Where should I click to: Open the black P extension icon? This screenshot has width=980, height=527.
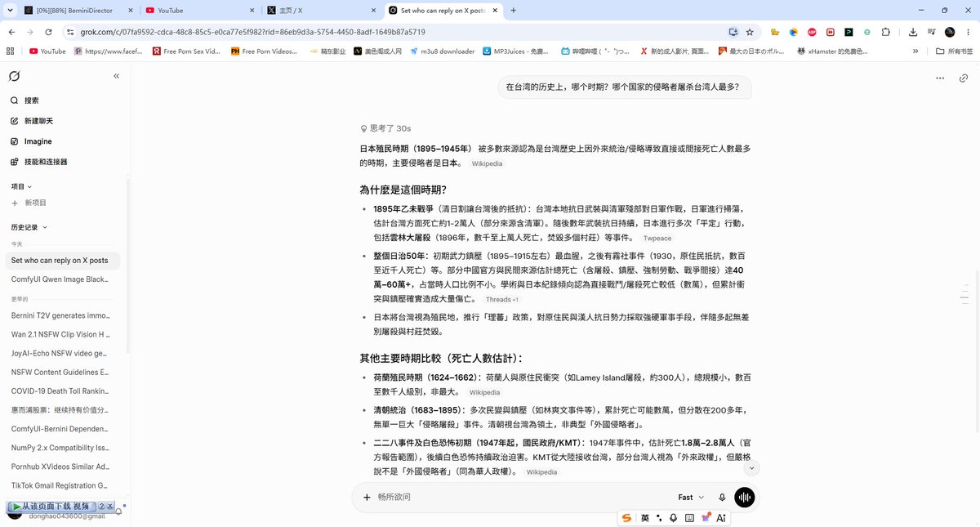click(849, 32)
